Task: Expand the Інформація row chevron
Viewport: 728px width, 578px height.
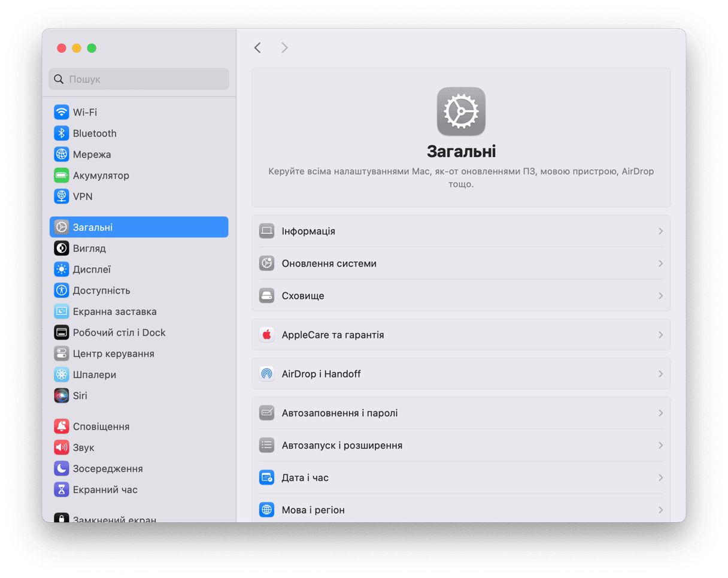Action: (x=660, y=231)
